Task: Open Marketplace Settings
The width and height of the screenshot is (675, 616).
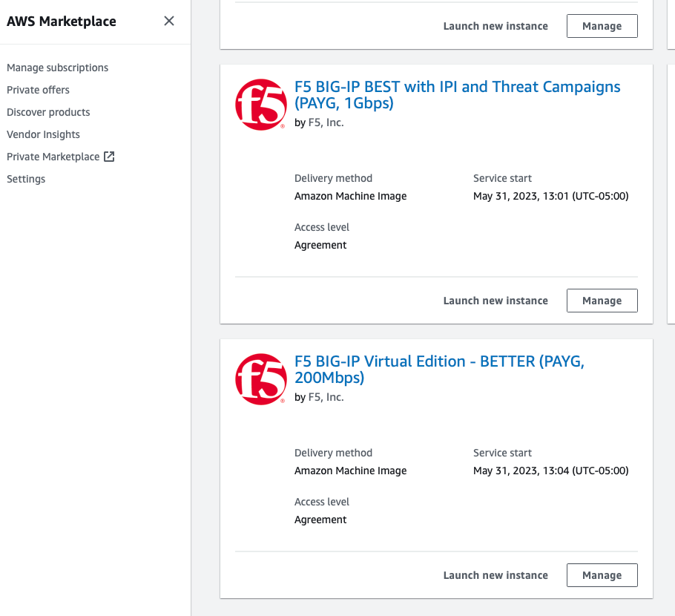Action: click(x=26, y=179)
